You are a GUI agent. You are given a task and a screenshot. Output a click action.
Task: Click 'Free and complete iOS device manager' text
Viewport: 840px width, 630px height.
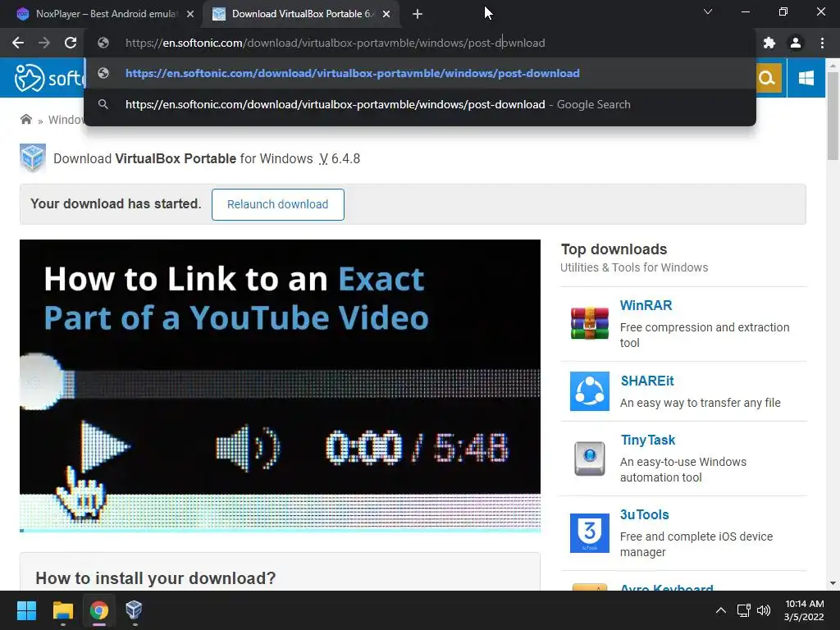pos(696,545)
